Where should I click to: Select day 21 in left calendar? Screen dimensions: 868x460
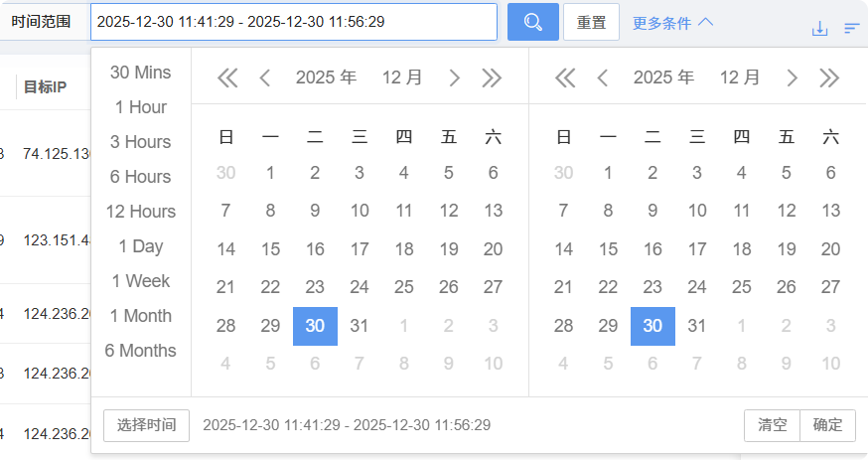[x=225, y=288]
